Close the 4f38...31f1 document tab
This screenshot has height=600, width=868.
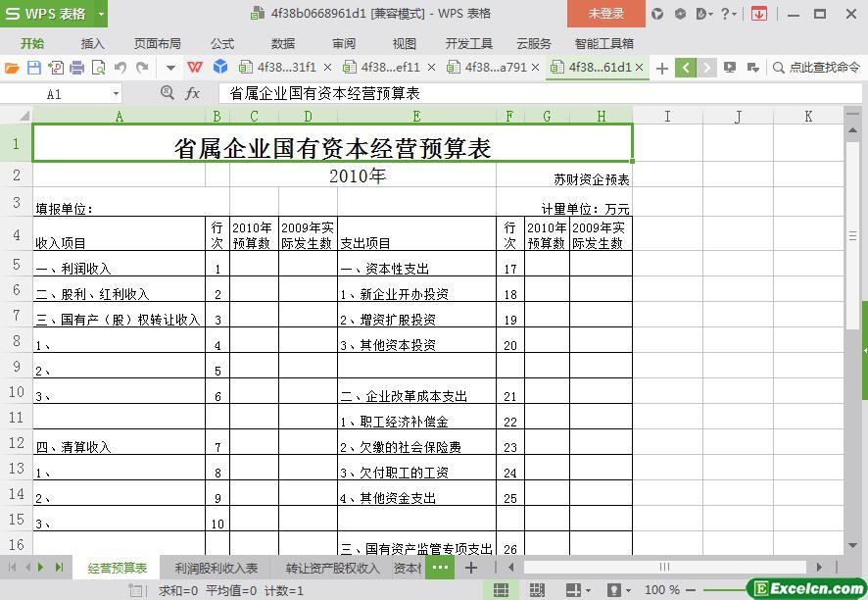[x=327, y=68]
